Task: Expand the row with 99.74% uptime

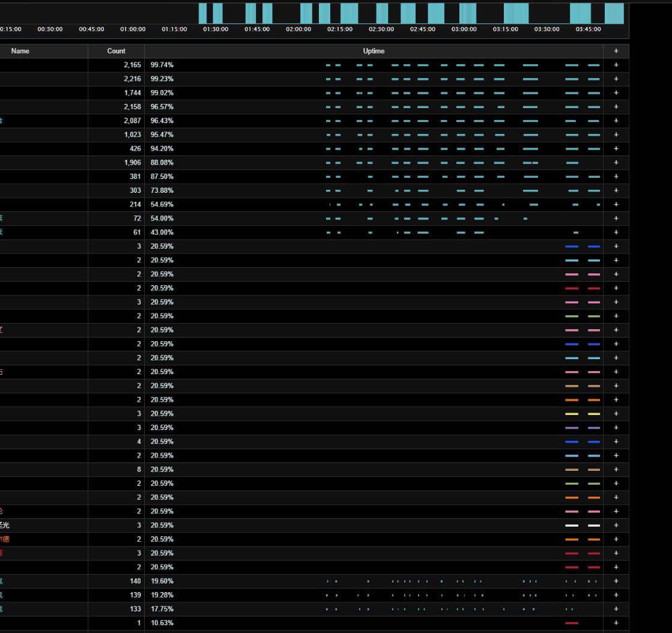Action: pyautogui.click(x=616, y=65)
